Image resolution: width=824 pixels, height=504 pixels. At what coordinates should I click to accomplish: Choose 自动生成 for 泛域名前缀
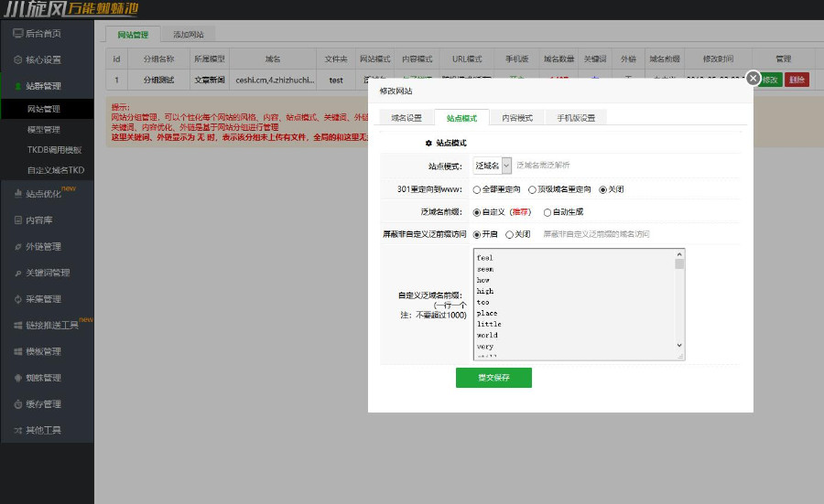click(x=548, y=211)
